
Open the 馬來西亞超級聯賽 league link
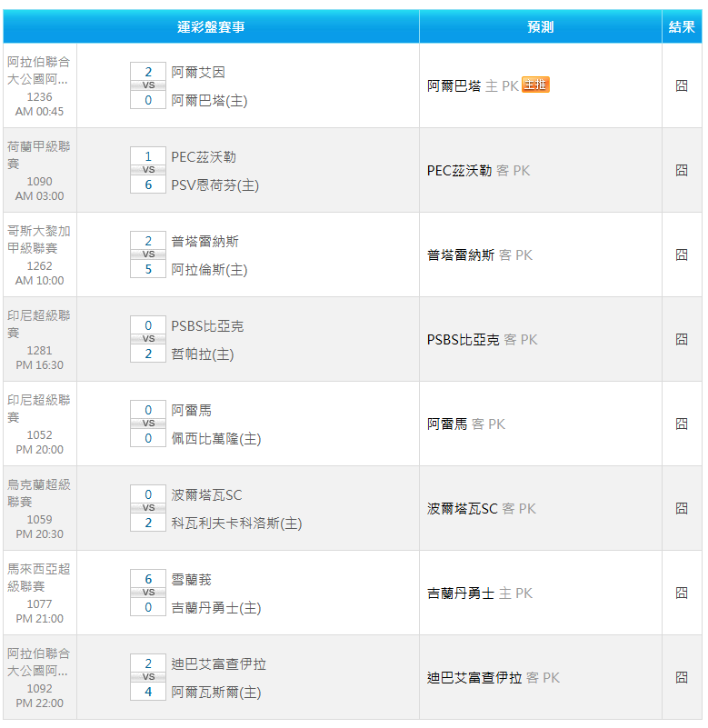click(x=39, y=577)
